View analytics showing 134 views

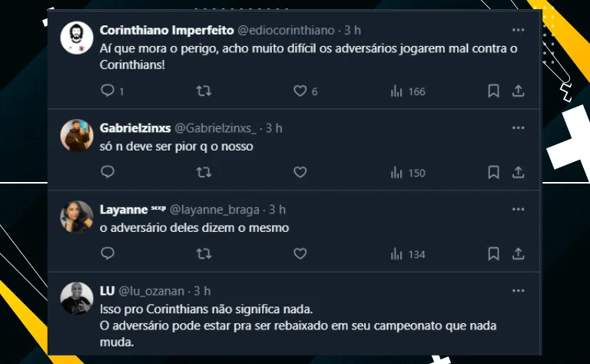pos(407,253)
